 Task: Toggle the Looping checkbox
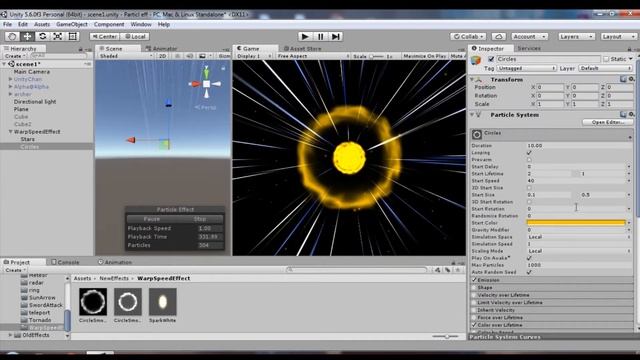tap(529, 153)
